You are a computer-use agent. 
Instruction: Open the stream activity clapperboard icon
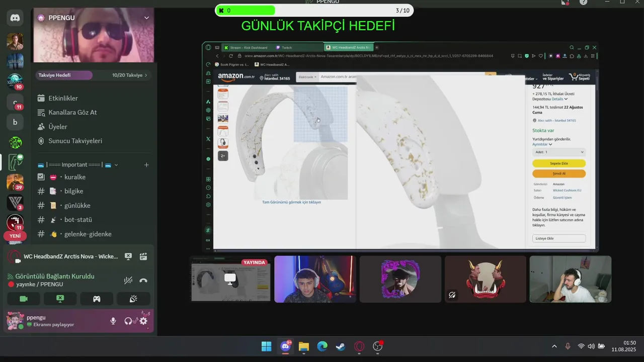[143, 256]
